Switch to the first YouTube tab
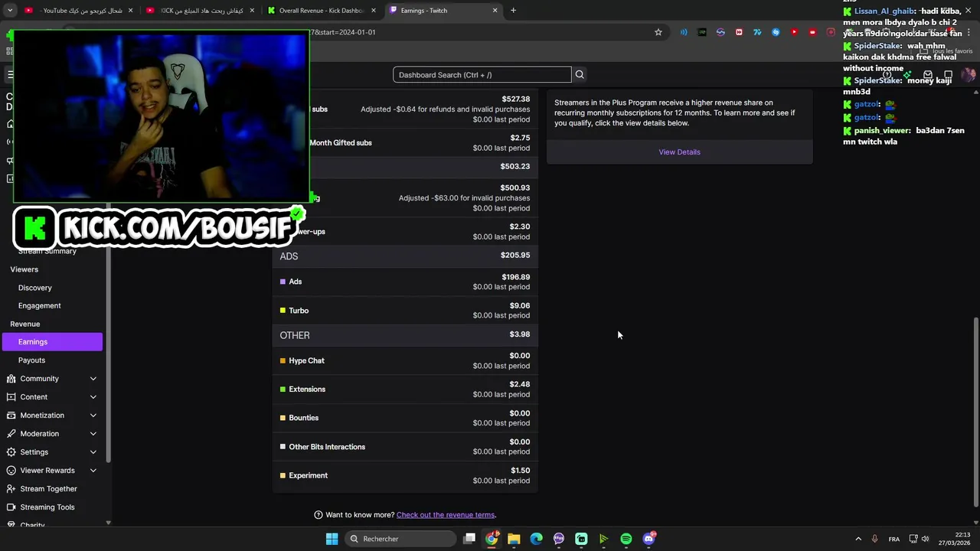This screenshot has height=551, width=980. pyautogui.click(x=77, y=11)
